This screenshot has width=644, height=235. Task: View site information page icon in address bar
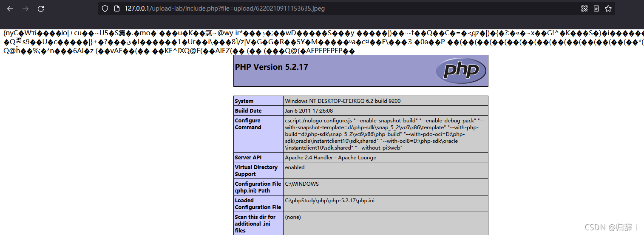[x=117, y=8]
